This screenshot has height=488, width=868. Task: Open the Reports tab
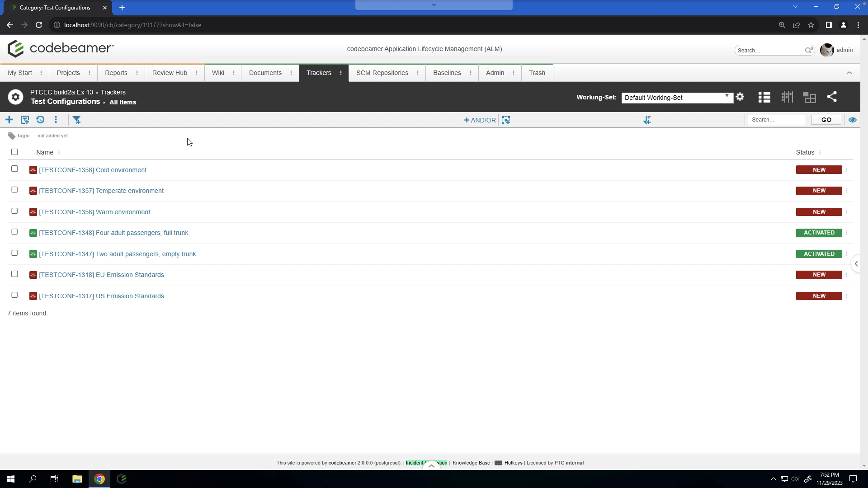pyautogui.click(x=116, y=73)
